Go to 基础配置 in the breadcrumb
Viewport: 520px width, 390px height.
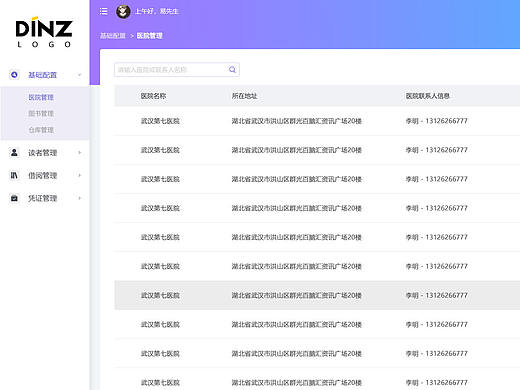pyautogui.click(x=113, y=36)
